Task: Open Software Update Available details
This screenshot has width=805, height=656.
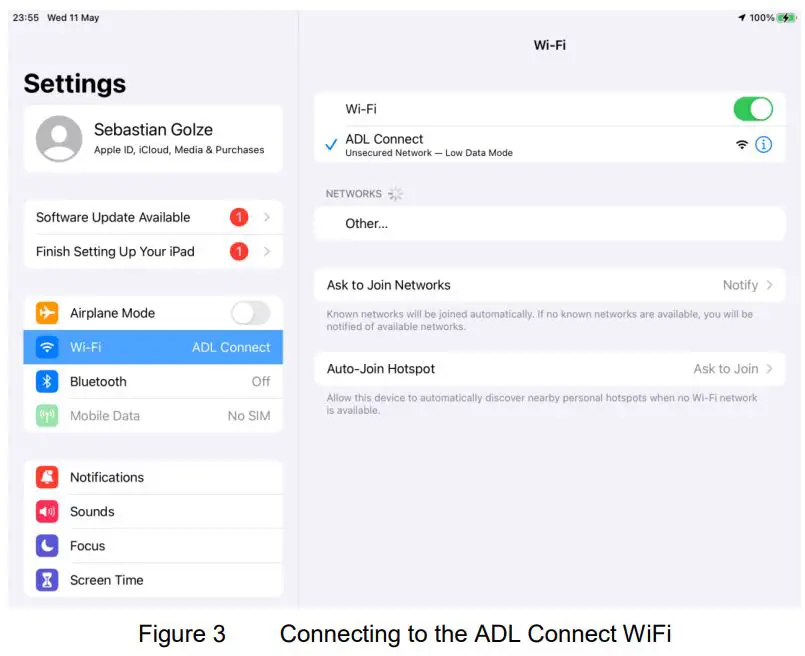Action: coord(150,217)
